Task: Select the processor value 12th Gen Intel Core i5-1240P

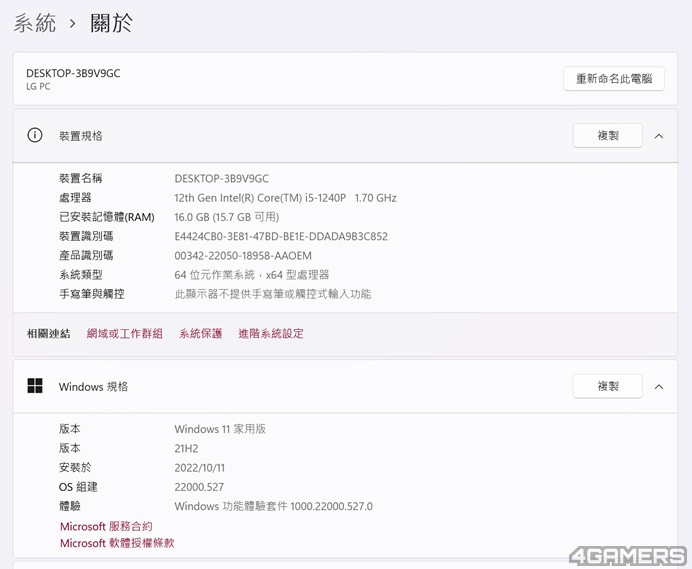Action: coord(286,198)
